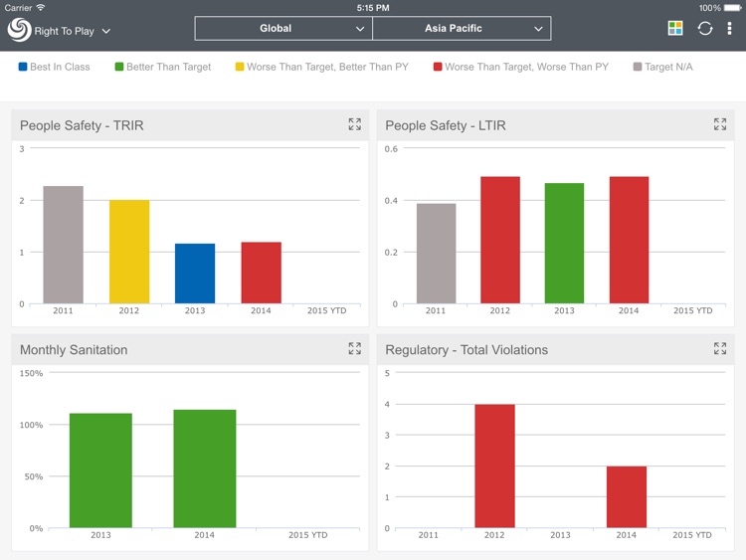Open the Global dropdown

(x=283, y=29)
